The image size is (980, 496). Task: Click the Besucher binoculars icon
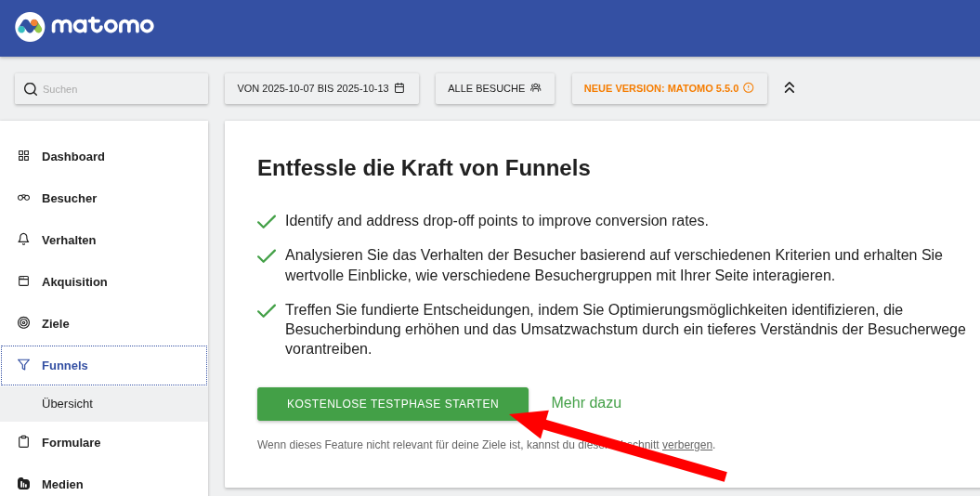click(23, 198)
